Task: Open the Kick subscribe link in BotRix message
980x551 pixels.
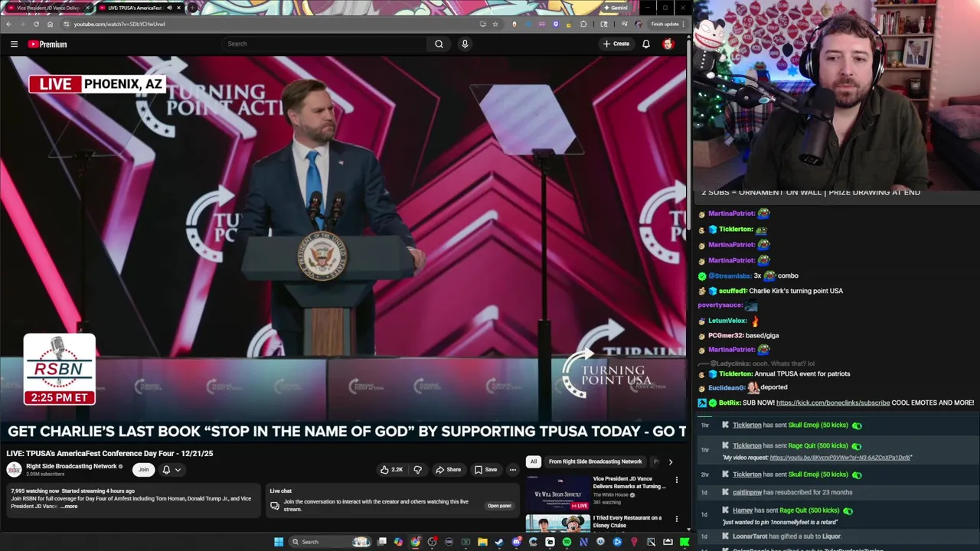Action: point(832,403)
